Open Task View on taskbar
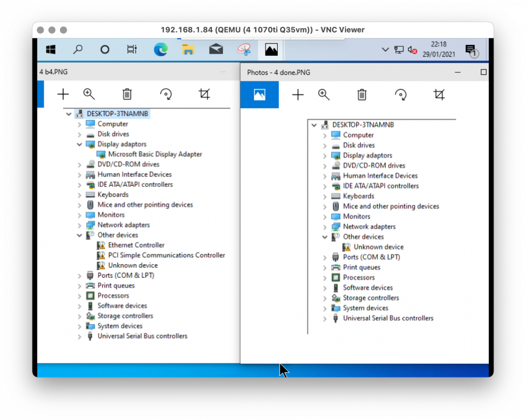 (132, 49)
